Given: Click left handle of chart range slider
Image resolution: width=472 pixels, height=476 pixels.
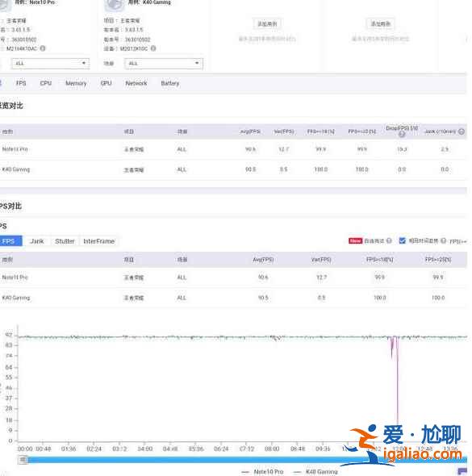Looking at the screenshot, I should pyautogui.click(x=23, y=460).
